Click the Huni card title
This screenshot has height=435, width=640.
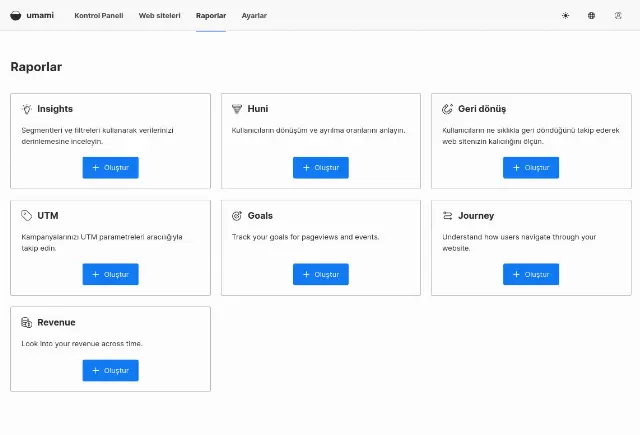tap(258, 109)
